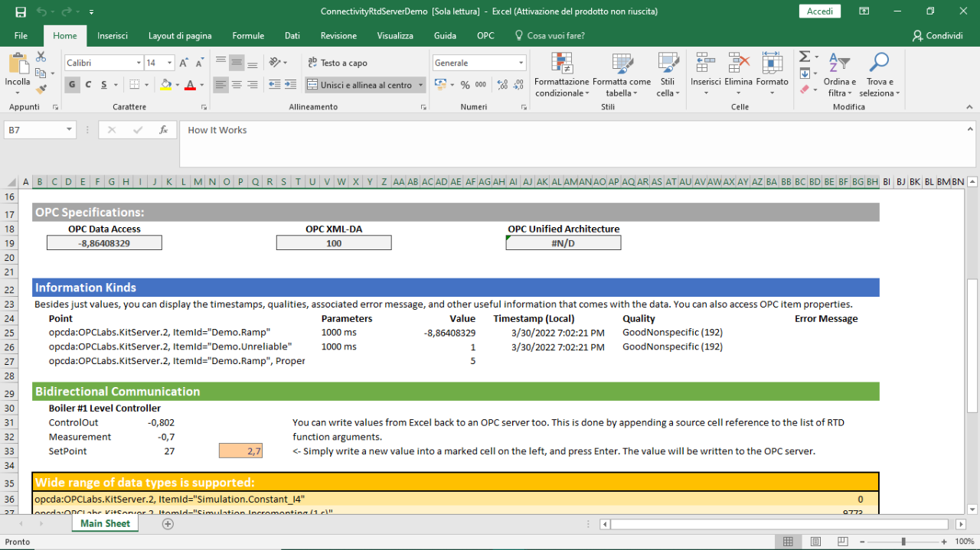Click the zoom in plus button
This screenshot has width=980, height=550.
pos(943,542)
